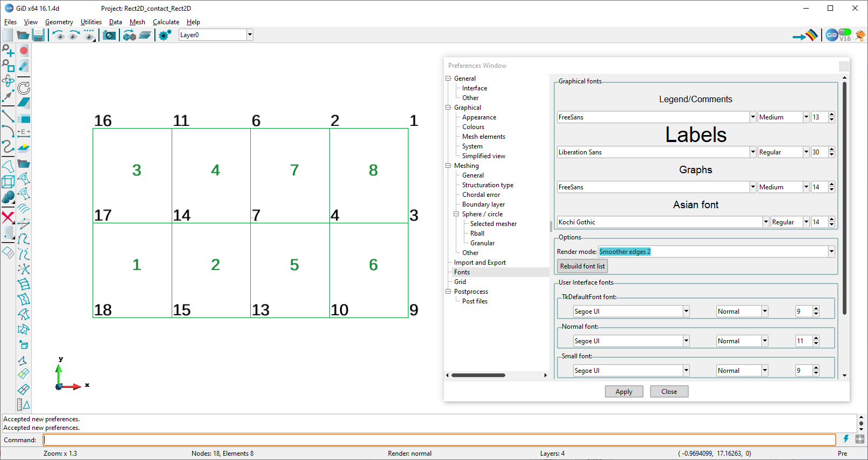Open the Layer0 layer dropdown
Viewport: 868px width, 460px height.
[250, 35]
